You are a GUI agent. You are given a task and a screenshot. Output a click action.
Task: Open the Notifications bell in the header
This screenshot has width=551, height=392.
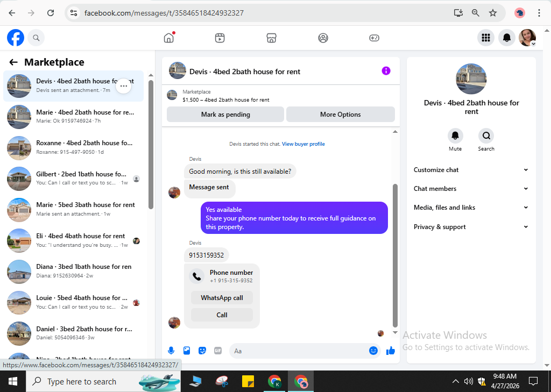[x=507, y=38]
